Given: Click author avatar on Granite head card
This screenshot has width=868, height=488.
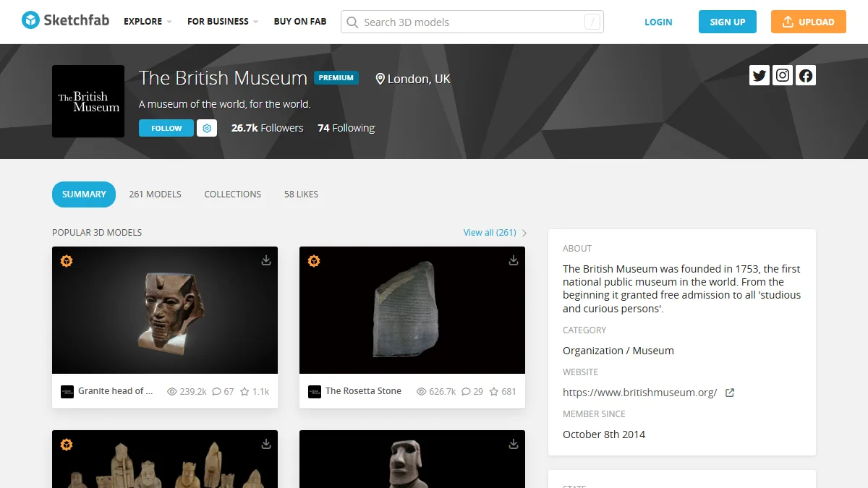Looking at the screenshot, I should [67, 391].
